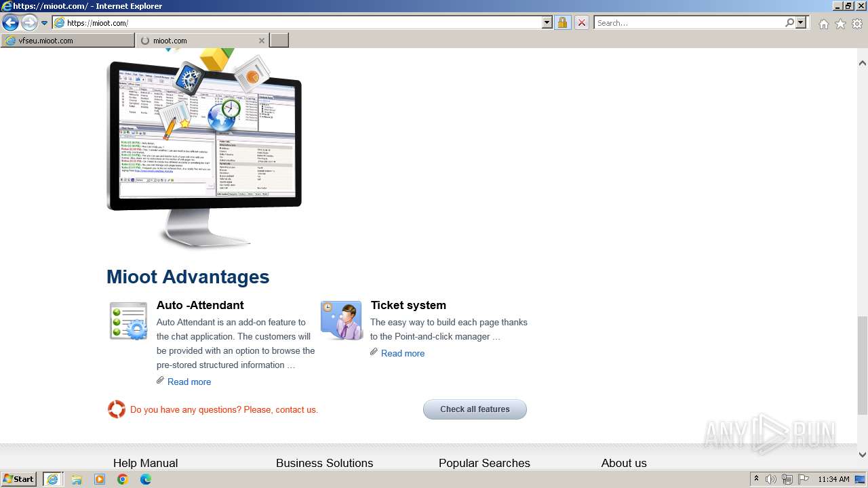This screenshot has width=868, height=488.
Task: Launch Edge from the taskbar
Action: 146,479
